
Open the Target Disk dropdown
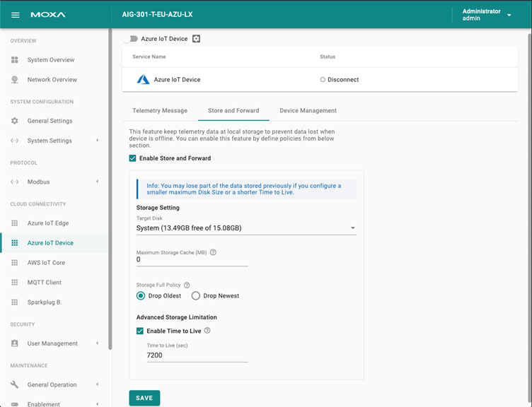click(246, 228)
